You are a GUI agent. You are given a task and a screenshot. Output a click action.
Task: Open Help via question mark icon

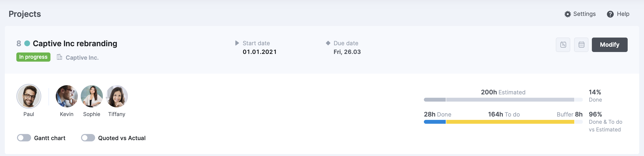(610, 14)
